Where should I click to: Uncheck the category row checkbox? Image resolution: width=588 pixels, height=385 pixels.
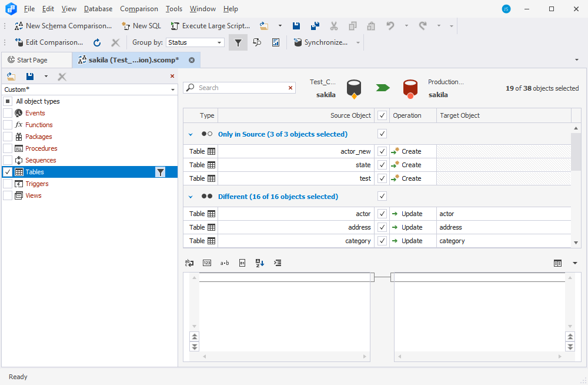pos(382,241)
